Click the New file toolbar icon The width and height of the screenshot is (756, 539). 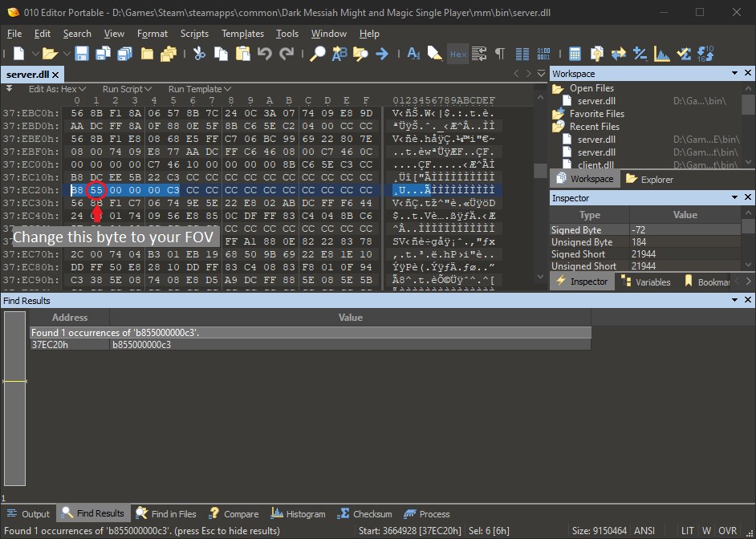click(18, 54)
